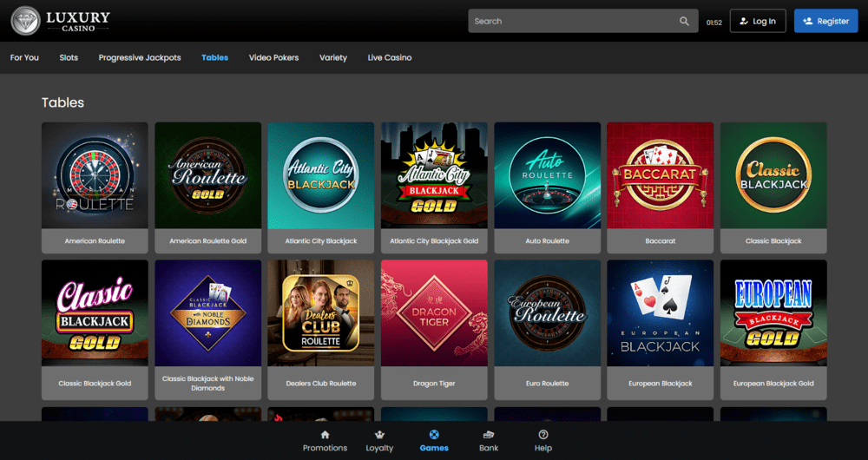This screenshot has height=460, width=868.
Task: Open Promotions from the bottom bar
Action: (325, 442)
